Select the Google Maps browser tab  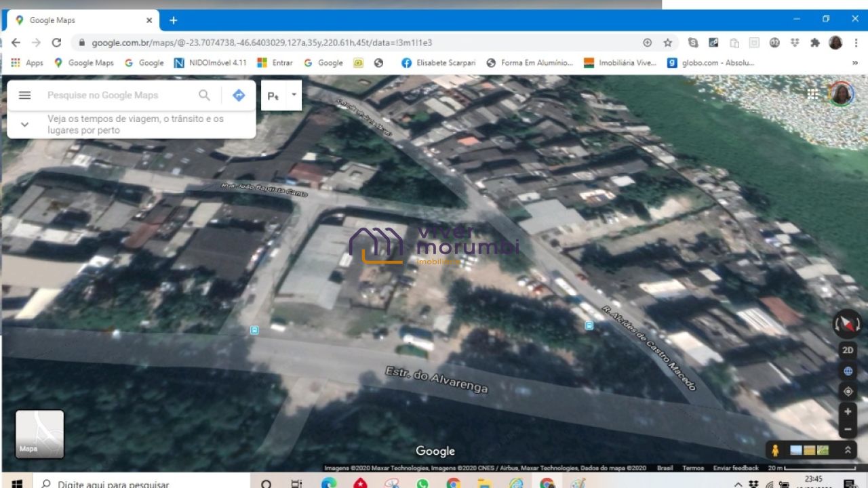coord(81,20)
